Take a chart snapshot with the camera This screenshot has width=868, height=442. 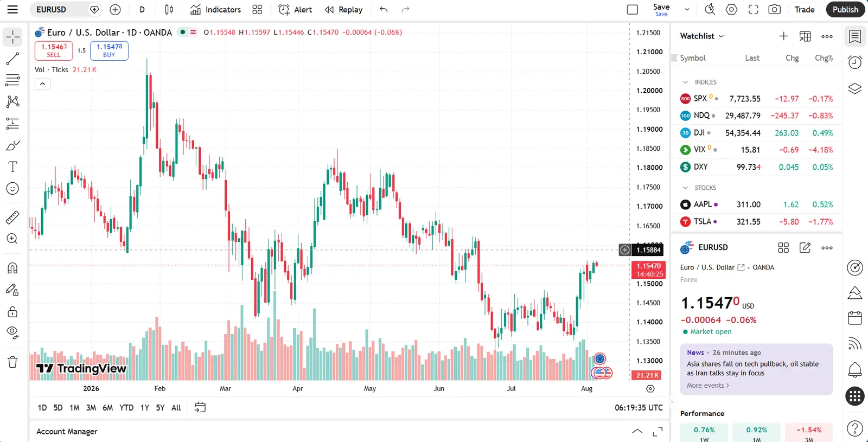point(775,9)
